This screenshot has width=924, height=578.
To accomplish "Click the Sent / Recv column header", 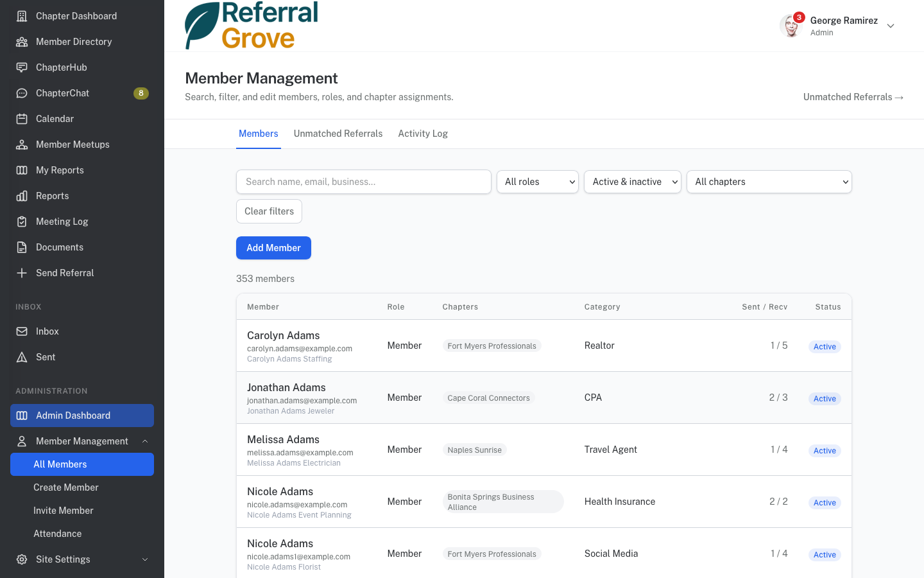I will 765,307.
